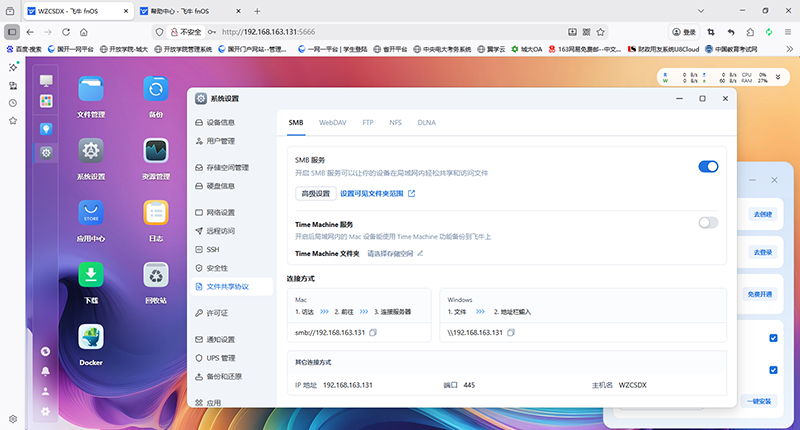Viewport: 800px width, 430px height.
Task: Click the desktop monitor icon in fnOS dock
Action: coord(46,81)
